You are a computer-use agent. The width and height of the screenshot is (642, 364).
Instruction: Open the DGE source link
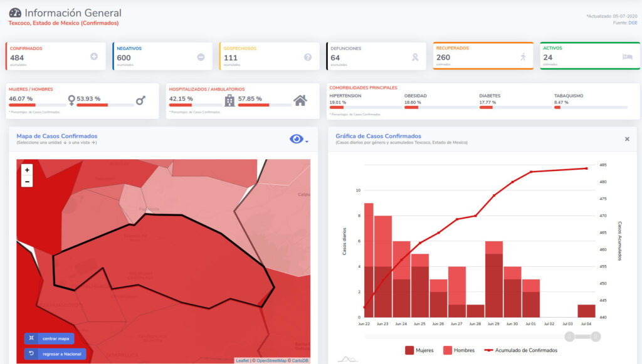click(633, 23)
